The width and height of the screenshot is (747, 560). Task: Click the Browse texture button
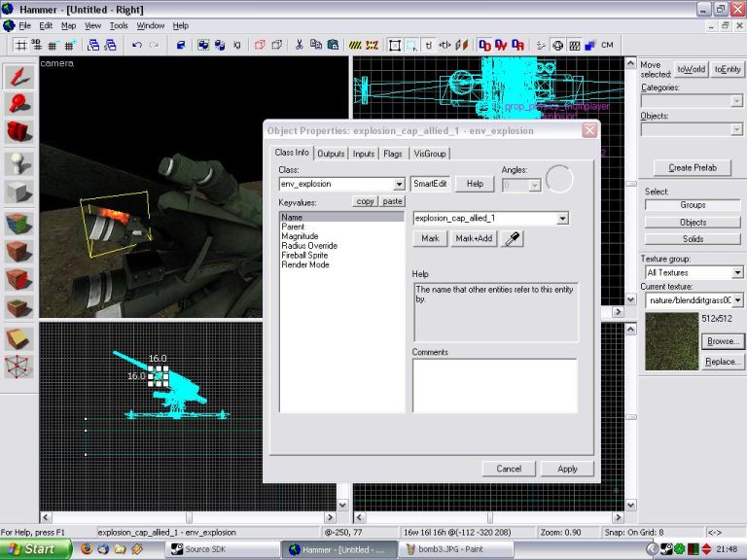point(723,341)
